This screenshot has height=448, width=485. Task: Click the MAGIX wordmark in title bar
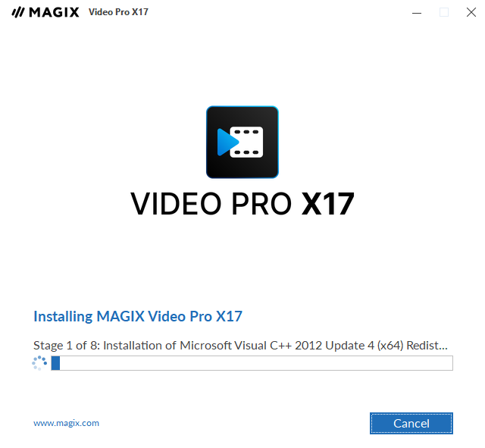(54, 12)
